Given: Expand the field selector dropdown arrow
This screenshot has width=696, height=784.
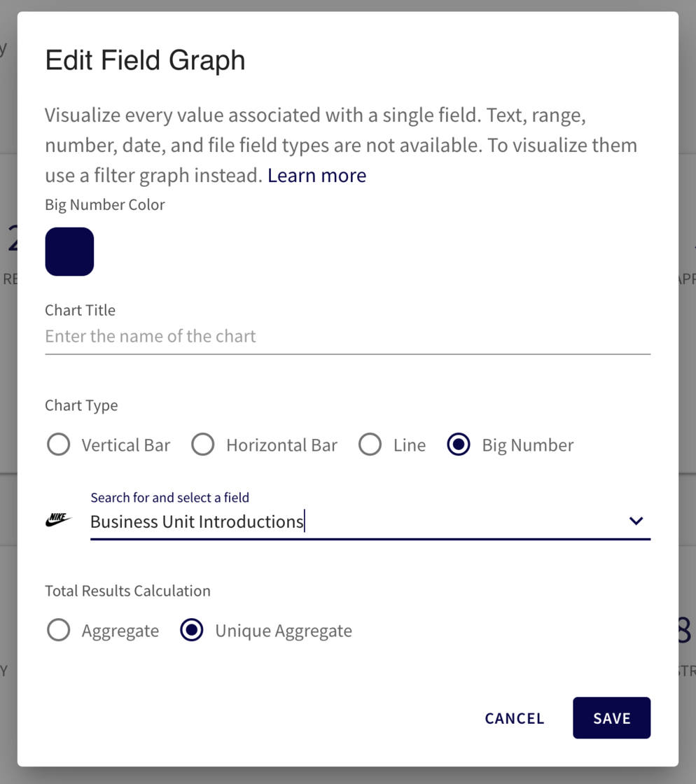Looking at the screenshot, I should pos(636,521).
